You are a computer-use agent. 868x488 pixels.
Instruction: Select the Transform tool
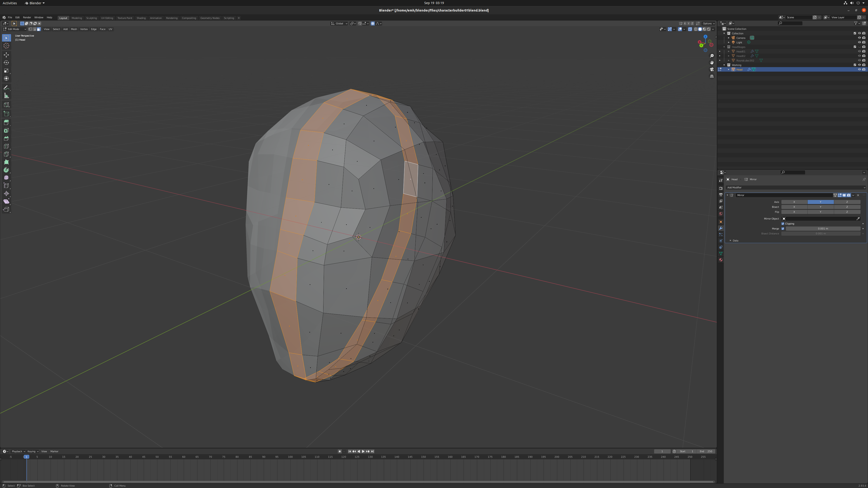6,78
